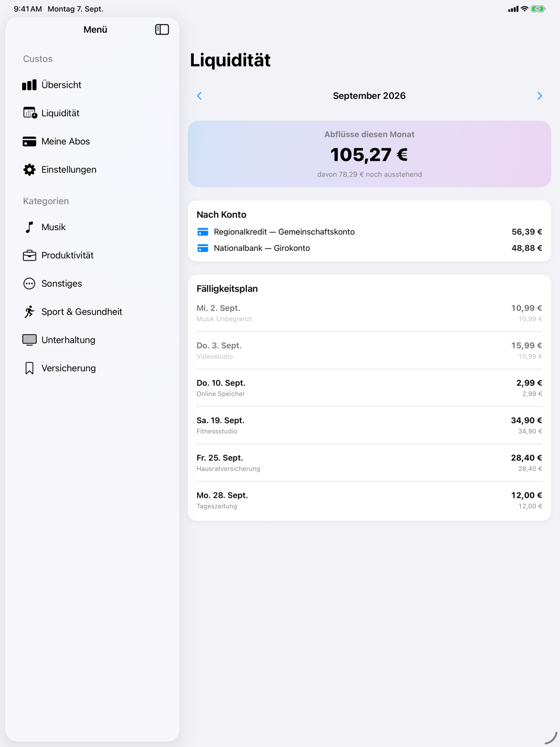The height and width of the screenshot is (747, 560).
Task: Click the Tageszeitung subscription label
Action: [217, 507]
